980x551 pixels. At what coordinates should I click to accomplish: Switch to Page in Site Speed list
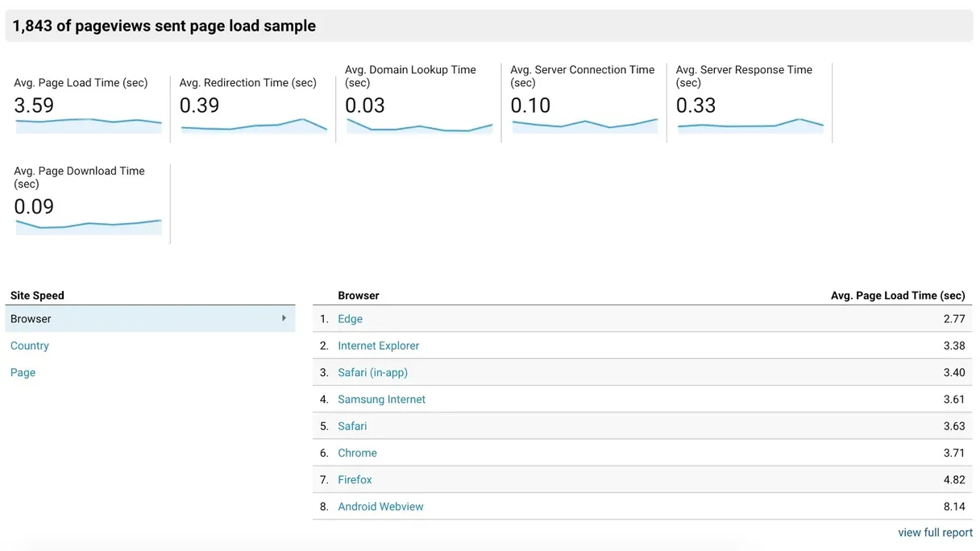tap(23, 372)
